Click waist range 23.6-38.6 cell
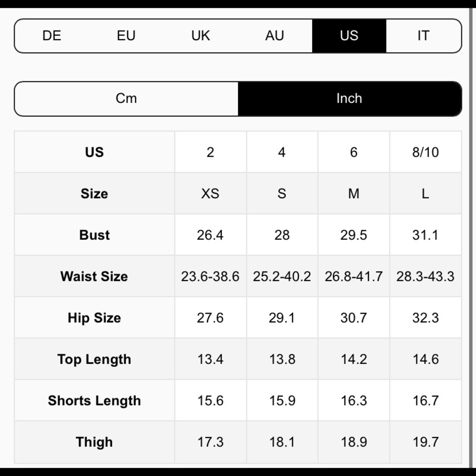This screenshot has height=476, width=476. (x=210, y=276)
